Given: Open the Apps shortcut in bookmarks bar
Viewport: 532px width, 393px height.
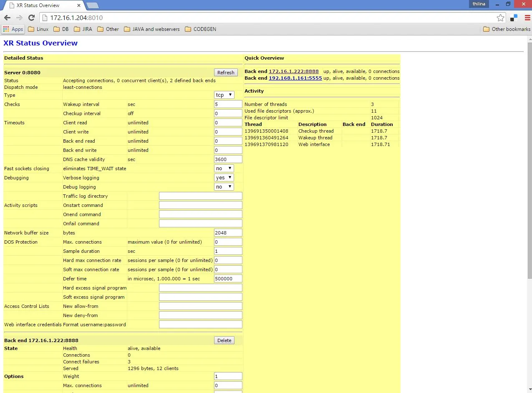Looking at the screenshot, I should (x=13, y=29).
